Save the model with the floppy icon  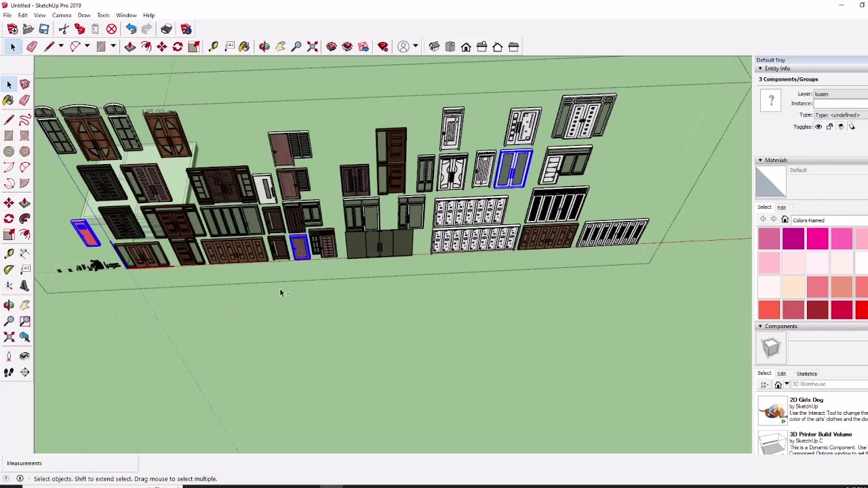click(43, 29)
